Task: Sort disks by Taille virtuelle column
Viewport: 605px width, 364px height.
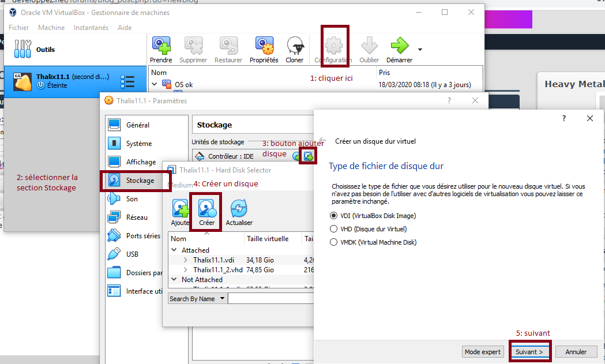Action: coord(272,239)
